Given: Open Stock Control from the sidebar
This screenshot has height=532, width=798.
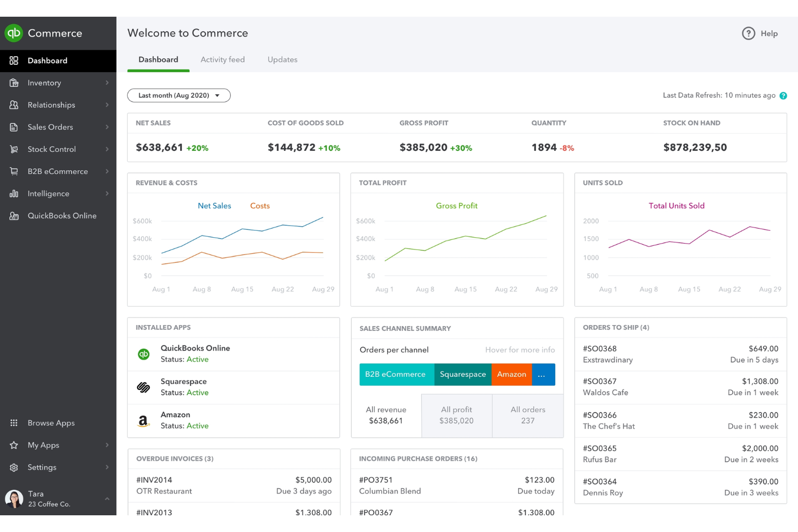Looking at the screenshot, I should point(13,149).
